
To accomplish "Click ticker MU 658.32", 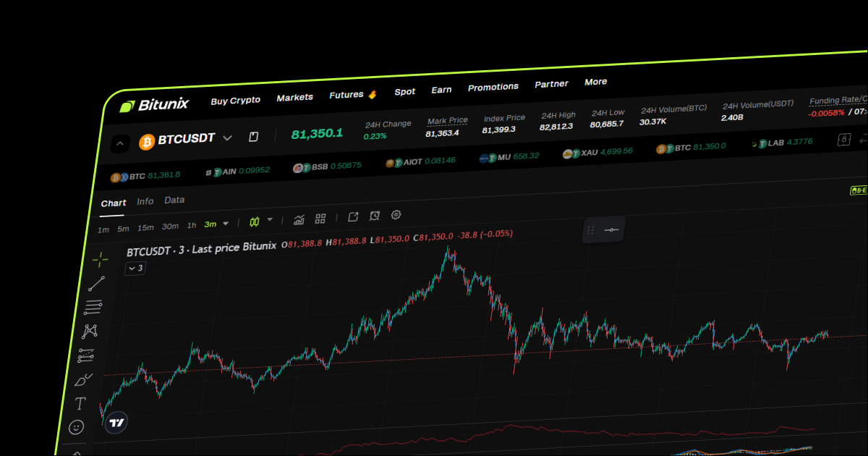I will tap(509, 157).
